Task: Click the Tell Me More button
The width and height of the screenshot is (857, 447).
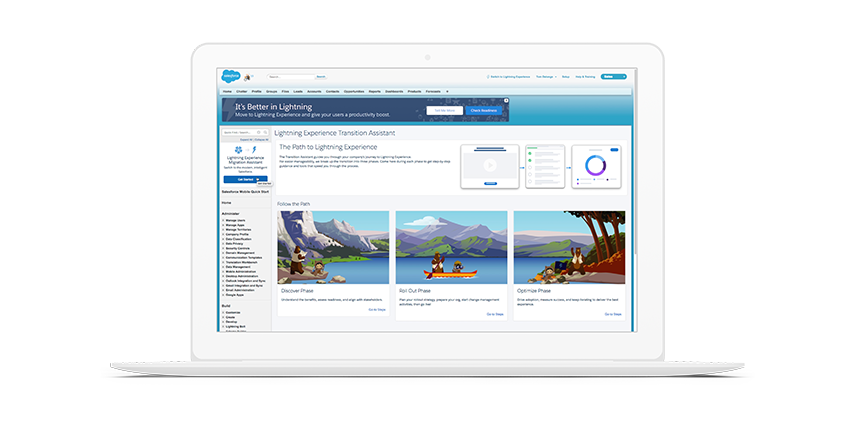Action: coord(444,110)
